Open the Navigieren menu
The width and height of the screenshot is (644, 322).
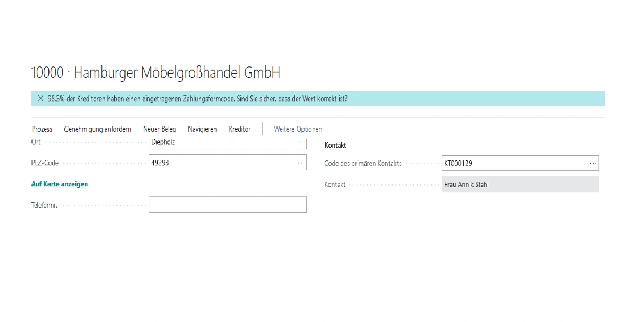click(x=202, y=129)
